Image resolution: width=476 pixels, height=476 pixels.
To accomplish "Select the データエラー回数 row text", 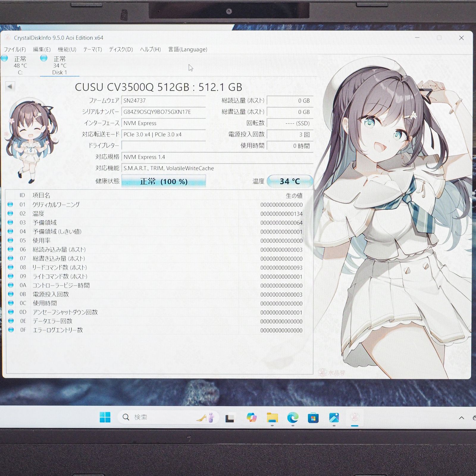I will click(52, 321).
